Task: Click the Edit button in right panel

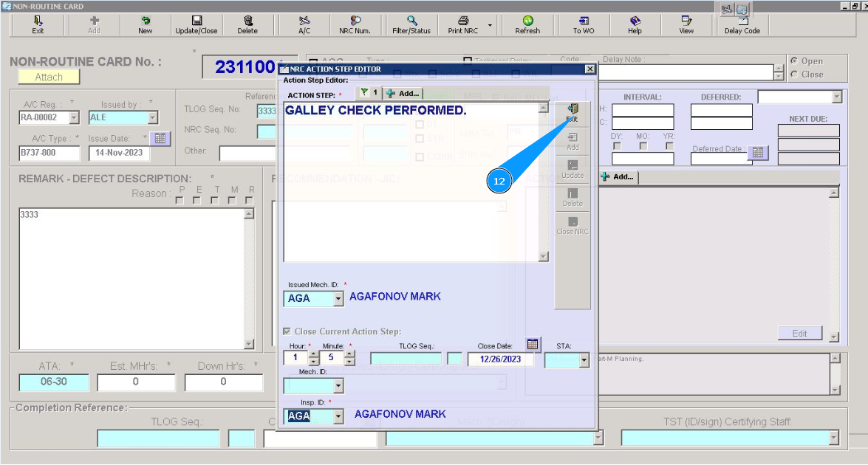Action: point(799,334)
